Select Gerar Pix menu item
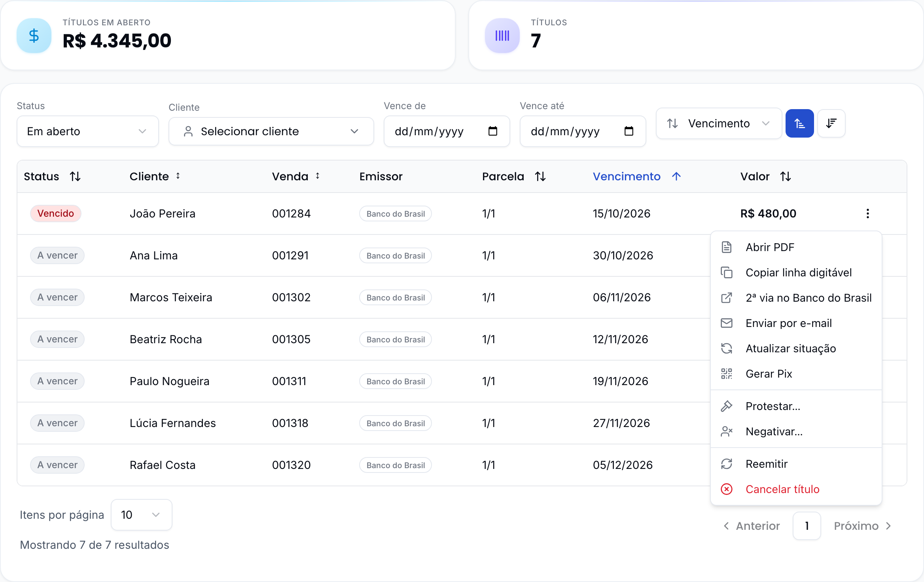Image resolution: width=924 pixels, height=582 pixels. [x=796, y=374]
